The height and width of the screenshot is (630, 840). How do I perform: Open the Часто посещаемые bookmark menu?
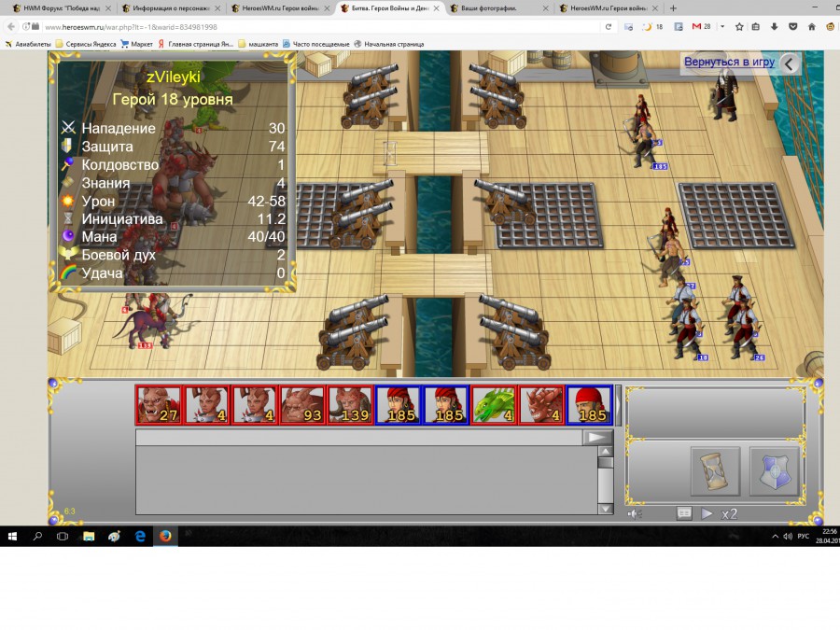(x=316, y=44)
